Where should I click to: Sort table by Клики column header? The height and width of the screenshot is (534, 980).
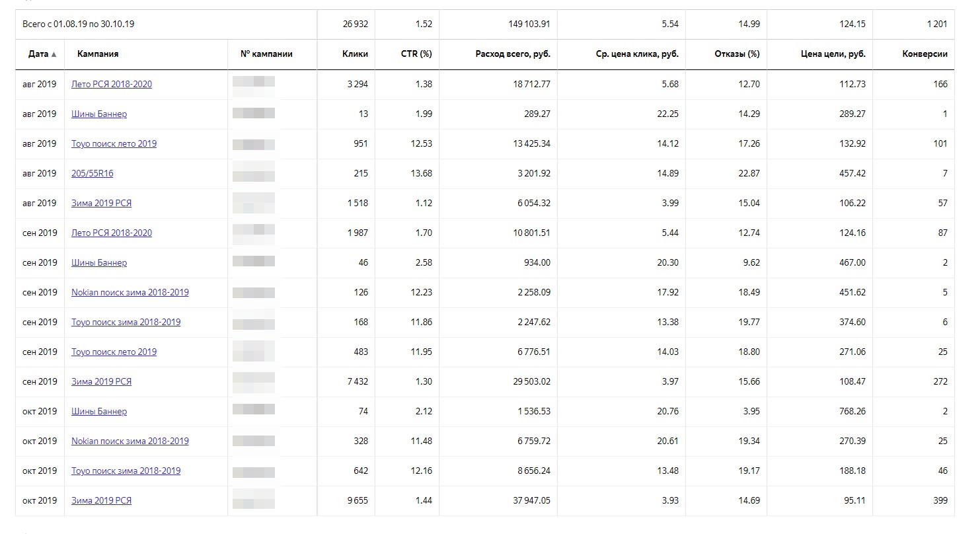(356, 54)
